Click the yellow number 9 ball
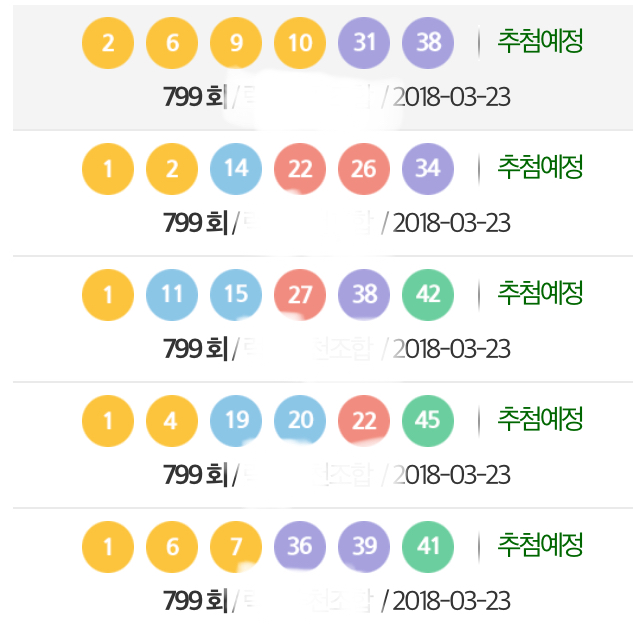This screenshot has width=633, height=624. [236, 42]
